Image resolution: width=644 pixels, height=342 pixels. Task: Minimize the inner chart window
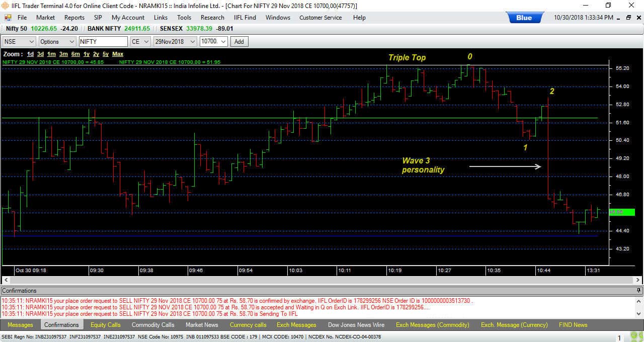coord(619,17)
